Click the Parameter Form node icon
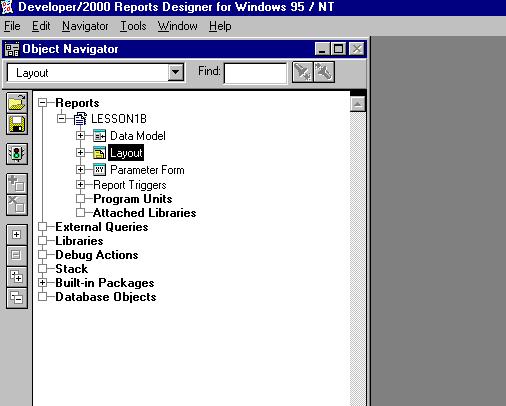506x406 pixels. click(99, 170)
